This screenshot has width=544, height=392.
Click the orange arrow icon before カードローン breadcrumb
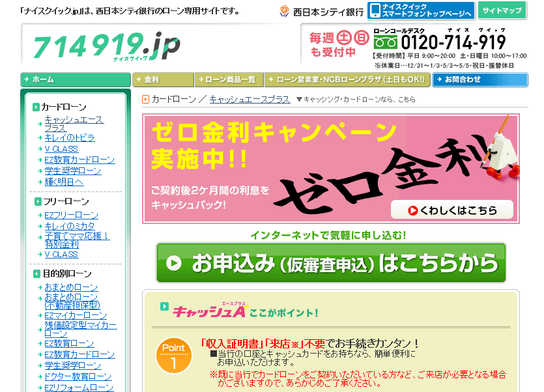[146, 100]
